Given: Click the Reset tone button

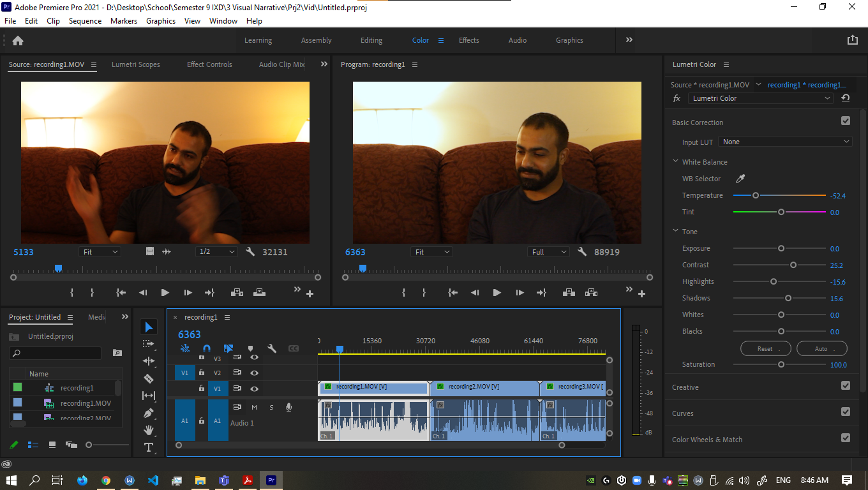Looking at the screenshot, I should tap(765, 348).
